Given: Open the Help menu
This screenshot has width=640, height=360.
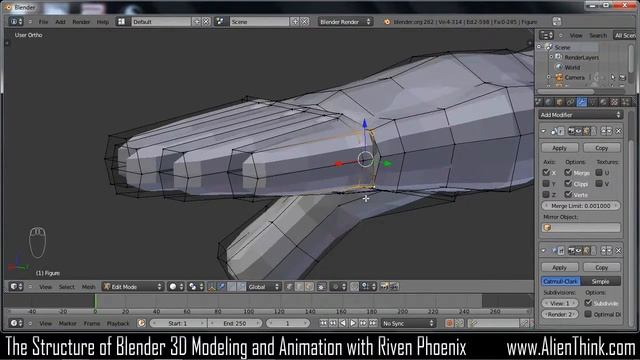Looking at the screenshot, I should 103,22.
